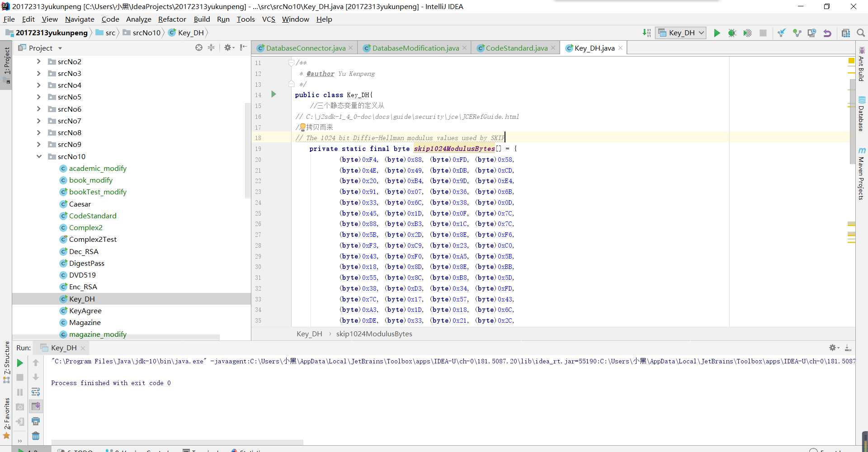Click Up the stack trace arrow
This screenshot has height=452, width=868.
(36, 363)
